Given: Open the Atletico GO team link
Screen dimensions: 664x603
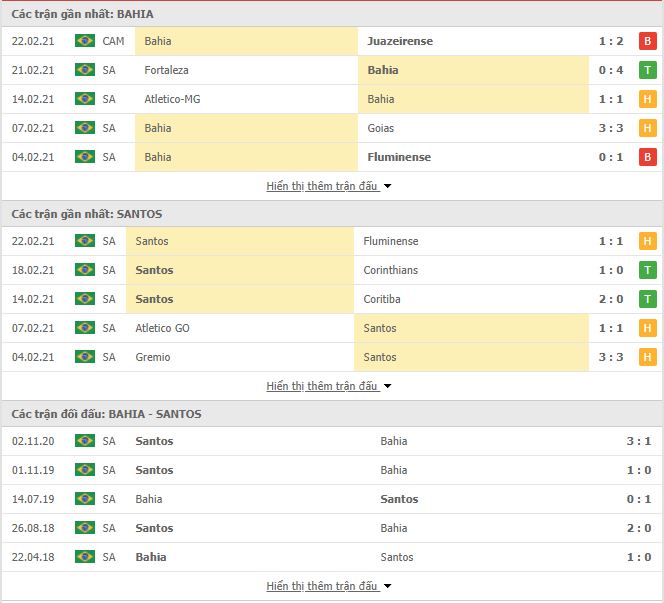Looking at the screenshot, I should pos(163,328).
